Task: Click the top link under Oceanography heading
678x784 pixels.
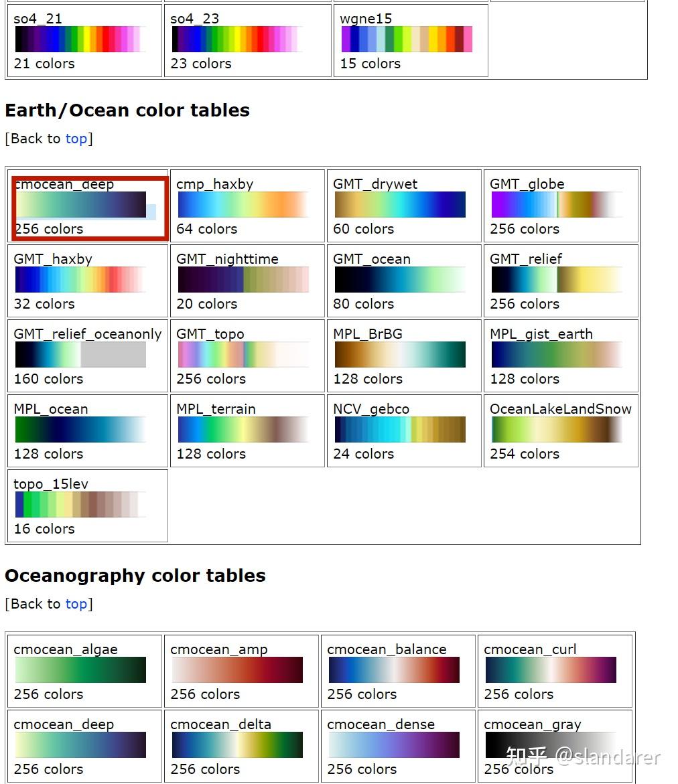Action: tap(76, 604)
